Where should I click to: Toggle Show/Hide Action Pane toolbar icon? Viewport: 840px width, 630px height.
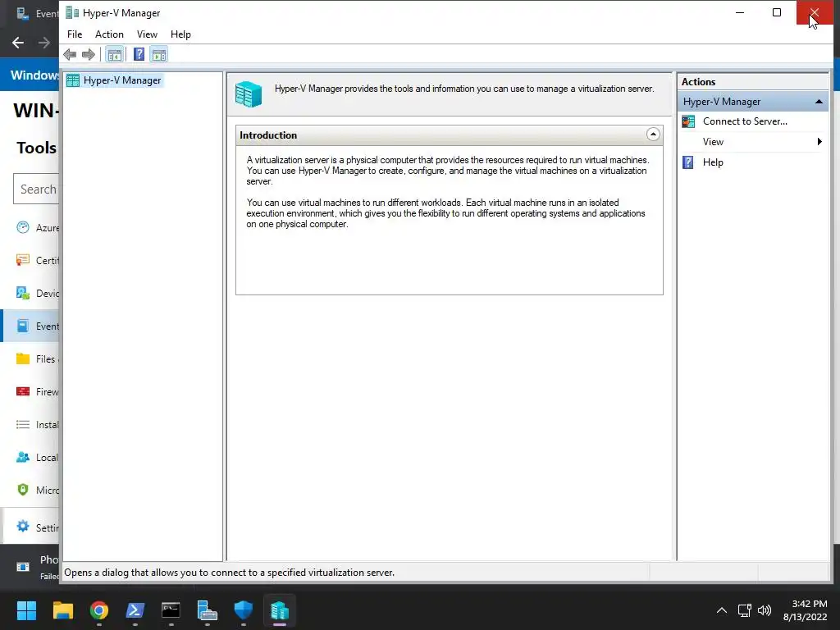158,54
